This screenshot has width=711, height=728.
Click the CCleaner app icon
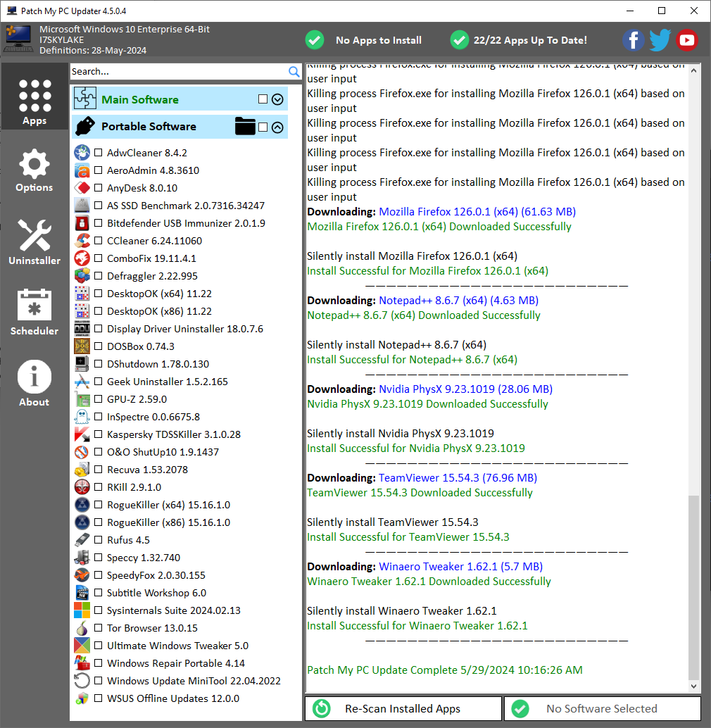pyautogui.click(x=82, y=241)
